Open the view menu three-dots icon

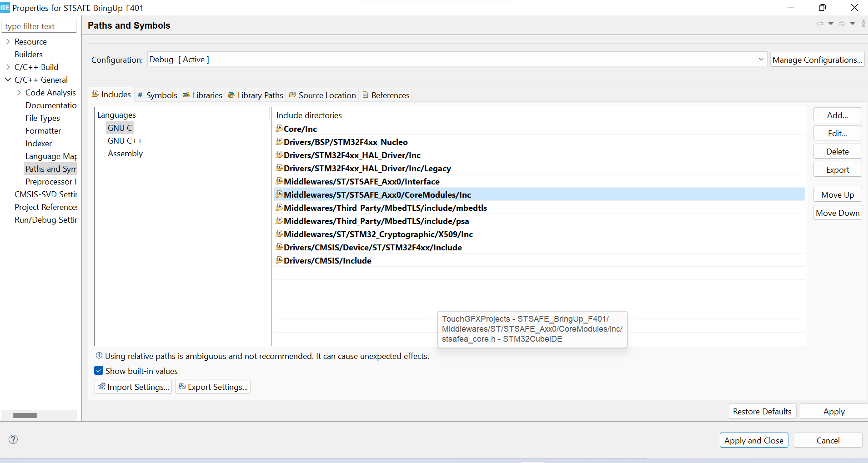863,24
